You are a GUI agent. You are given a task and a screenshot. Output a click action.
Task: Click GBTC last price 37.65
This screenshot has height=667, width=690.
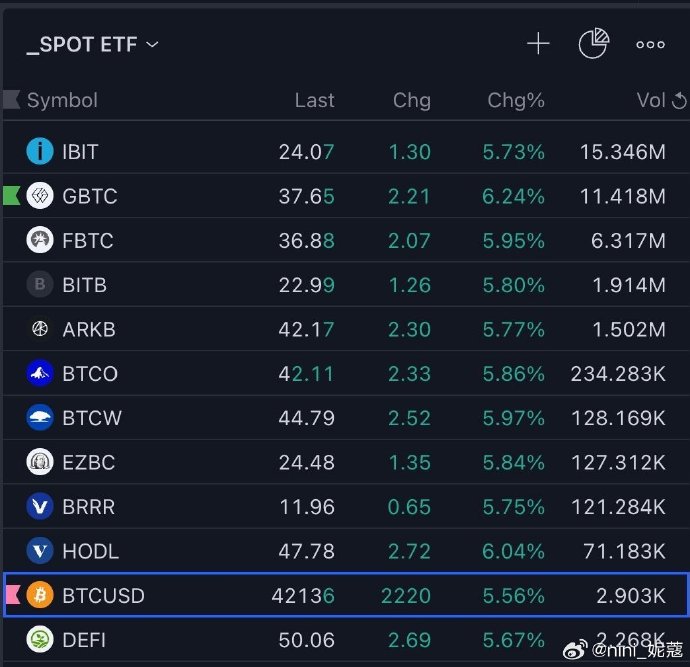[x=307, y=197]
